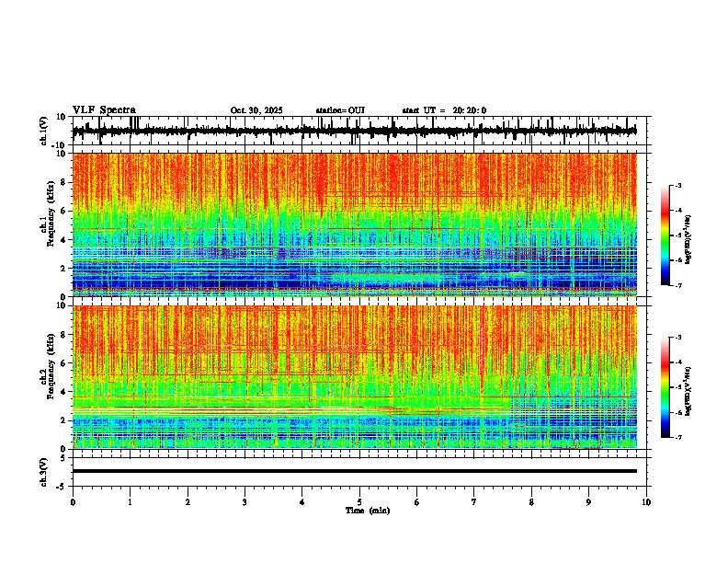Image resolution: width=728 pixels, height=563 pixels.
Task: Click the black ch.3 voltage trace line
Action: point(354,471)
